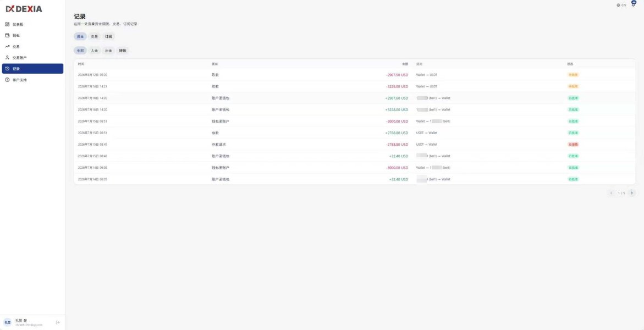The height and width of the screenshot is (330, 644).
Task: Click the red rejected status badge
Action: tap(573, 145)
